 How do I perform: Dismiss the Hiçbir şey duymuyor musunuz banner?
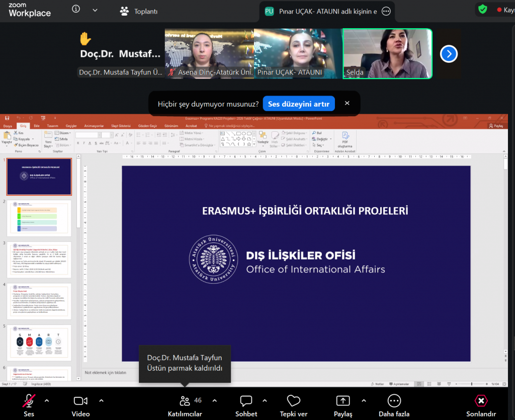pos(347,103)
